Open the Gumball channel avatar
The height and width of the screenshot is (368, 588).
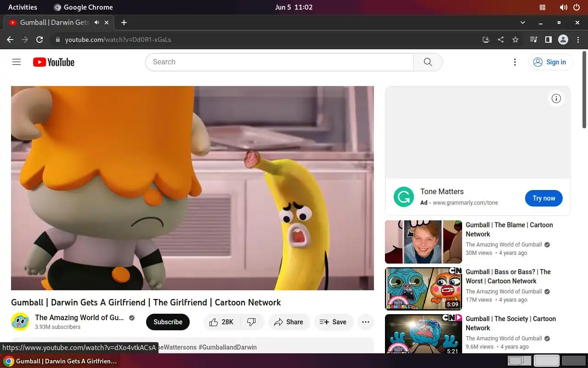[20, 322]
